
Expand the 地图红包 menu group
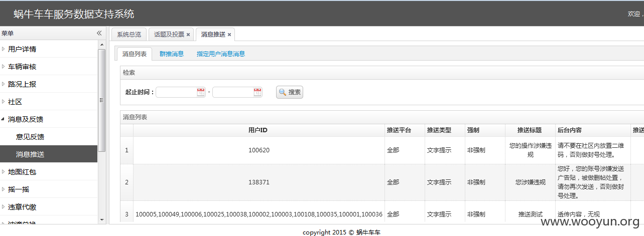click(49, 172)
